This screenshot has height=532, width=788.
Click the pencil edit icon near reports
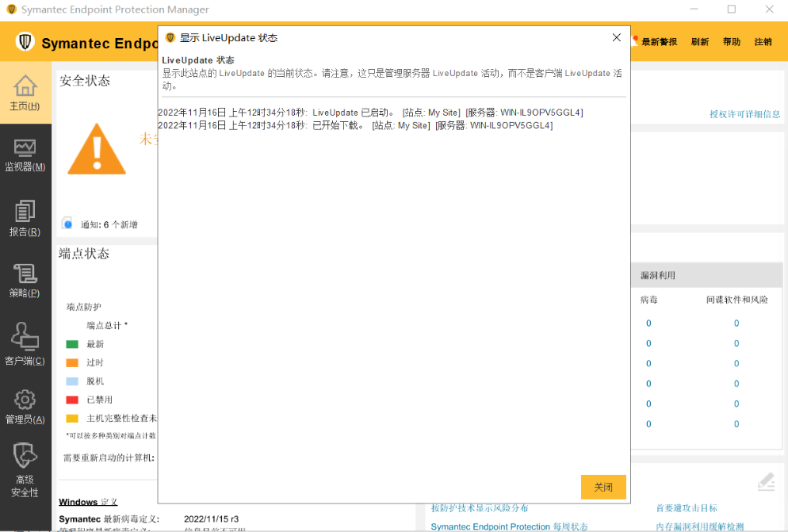[767, 482]
